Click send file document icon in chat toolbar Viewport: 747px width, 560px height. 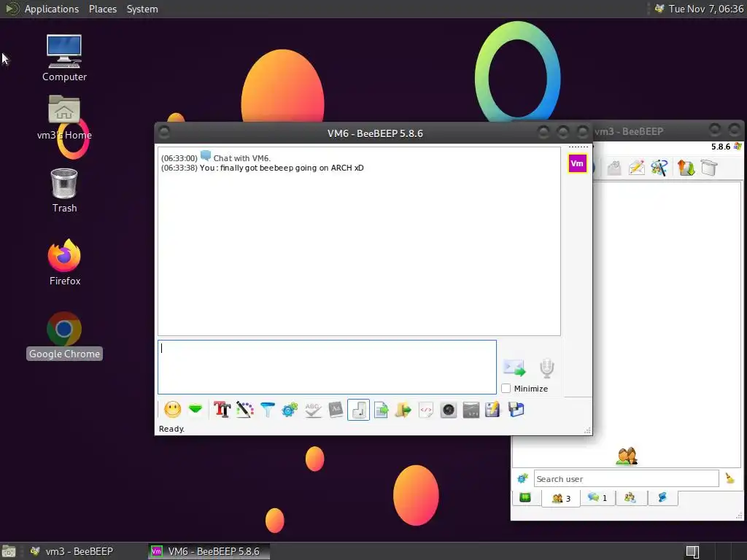(381, 410)
